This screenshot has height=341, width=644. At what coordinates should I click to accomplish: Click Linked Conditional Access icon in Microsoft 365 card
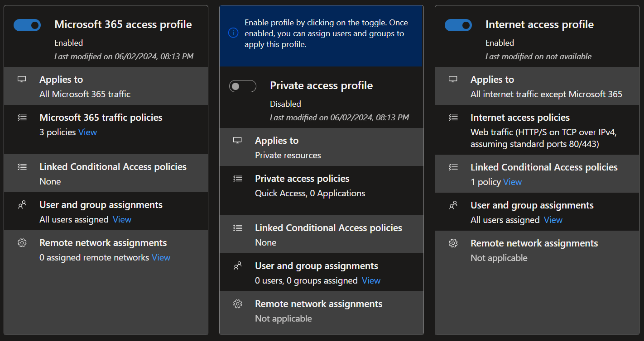tap(22, 166)
